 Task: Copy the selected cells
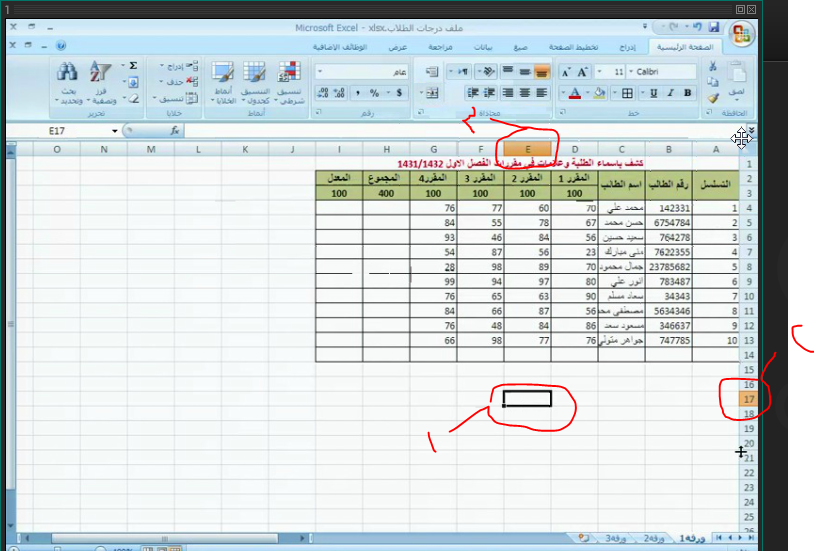click(x=713, y=82)
